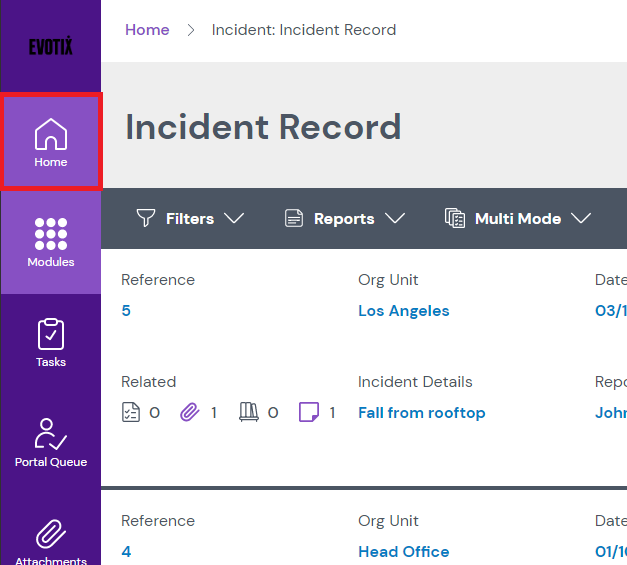
Task: Expand the Filters dropdown
Action: (190, 218)
